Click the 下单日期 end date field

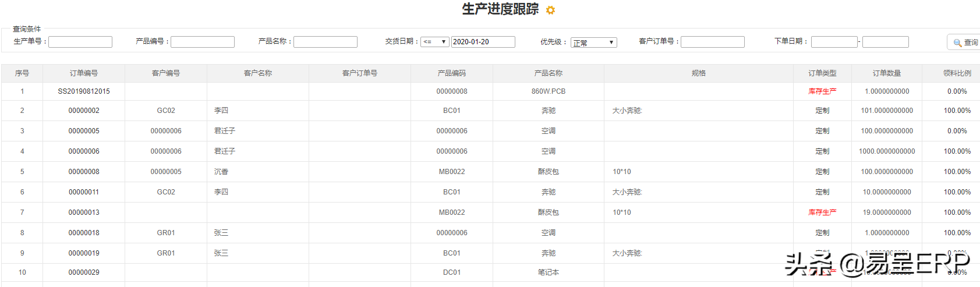pos(885,42)
